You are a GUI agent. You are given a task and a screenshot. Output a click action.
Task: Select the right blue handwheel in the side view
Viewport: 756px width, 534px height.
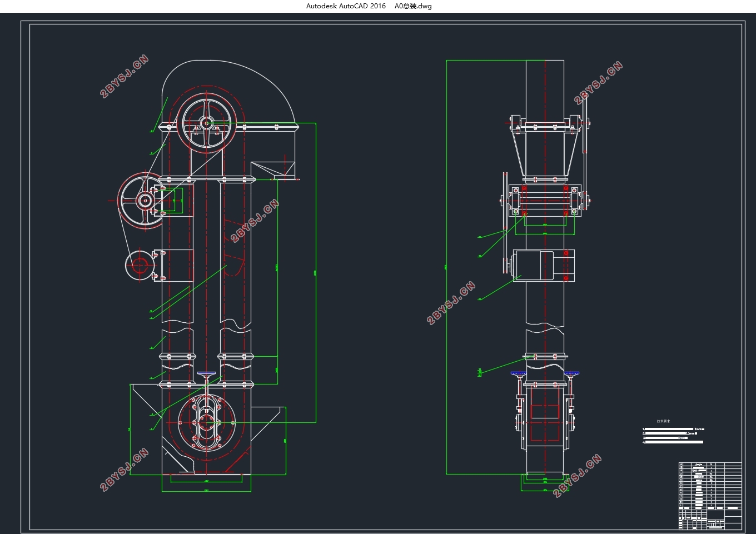[x=572, y=373]
